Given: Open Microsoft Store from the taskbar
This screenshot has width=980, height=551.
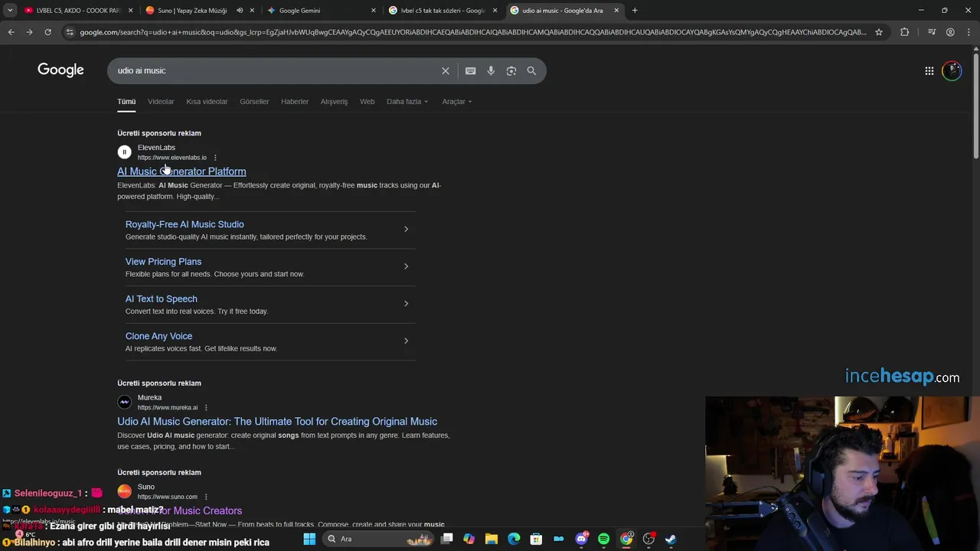Looking at the screenshot, I should click(x=536, y=539).
